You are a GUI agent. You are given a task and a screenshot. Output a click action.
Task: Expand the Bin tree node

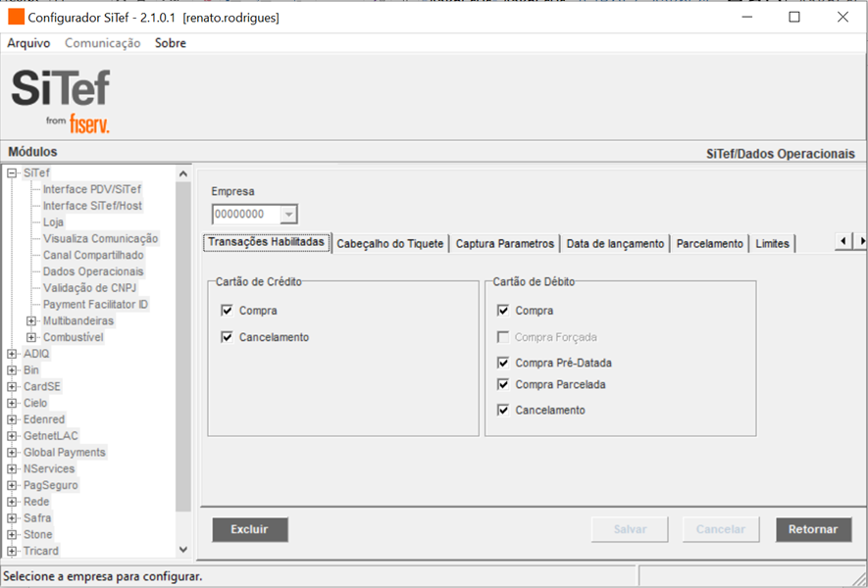point(12,370)
